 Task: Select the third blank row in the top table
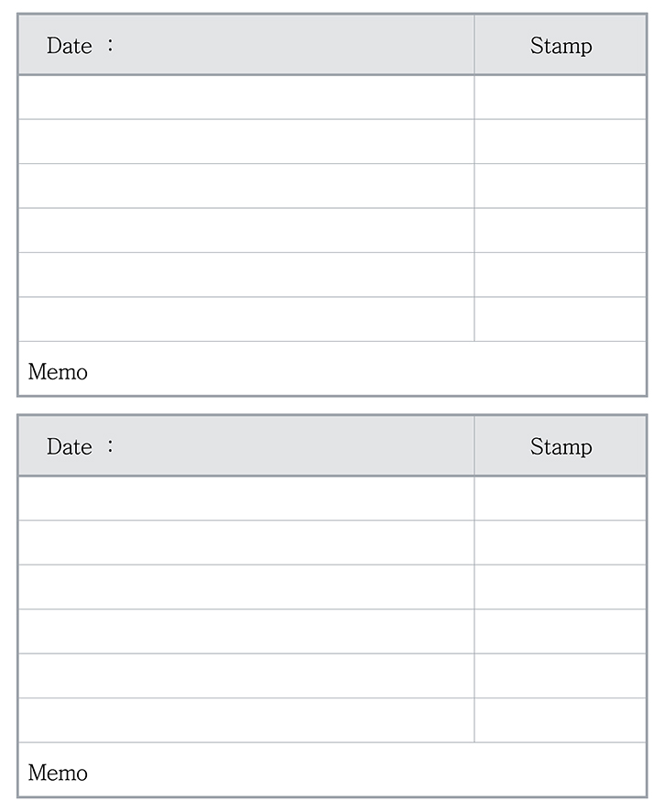[245, 186]
